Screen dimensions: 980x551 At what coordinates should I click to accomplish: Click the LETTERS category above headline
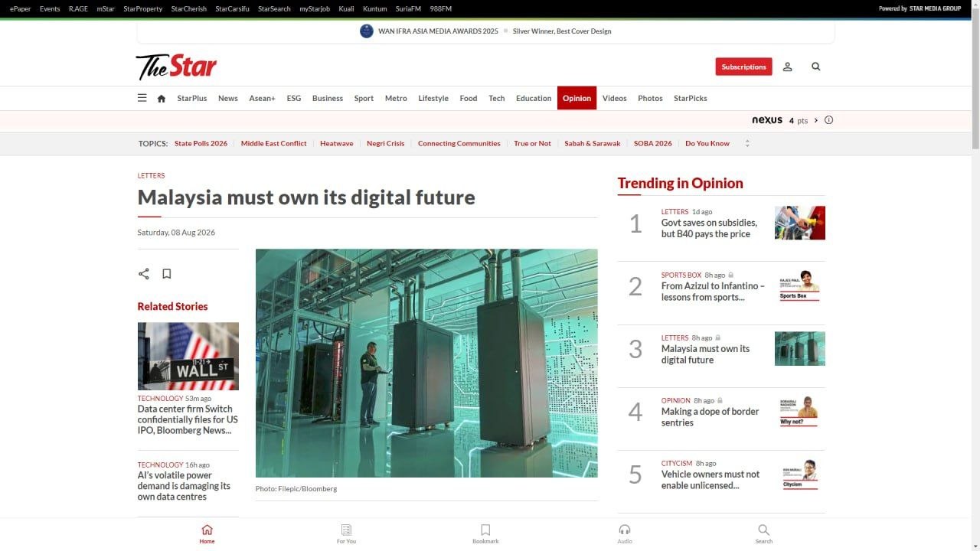tap(151, 175)
